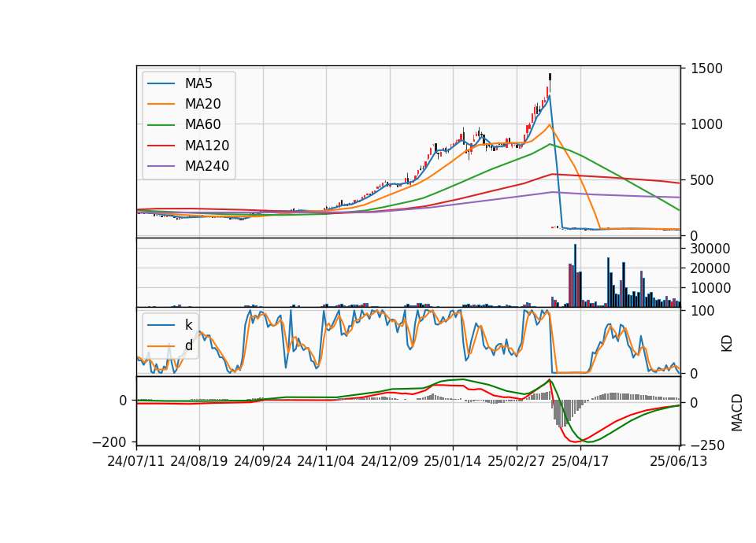Click the 24/12/09 date tick label
This screenshot has height=543, width=756.
click(390, 461)
